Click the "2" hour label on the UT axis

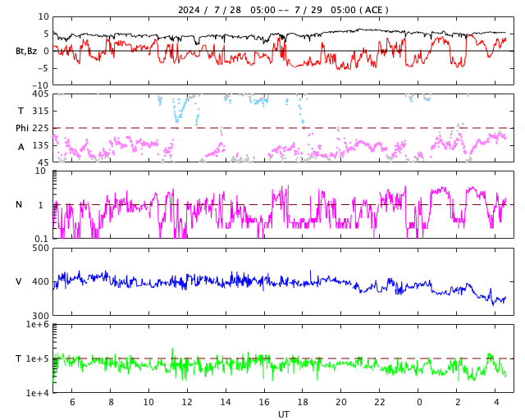click(x=458, y=402)
